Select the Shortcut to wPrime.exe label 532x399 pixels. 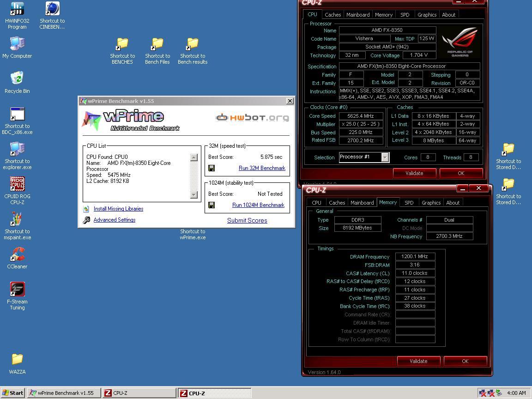pos(193,235)
